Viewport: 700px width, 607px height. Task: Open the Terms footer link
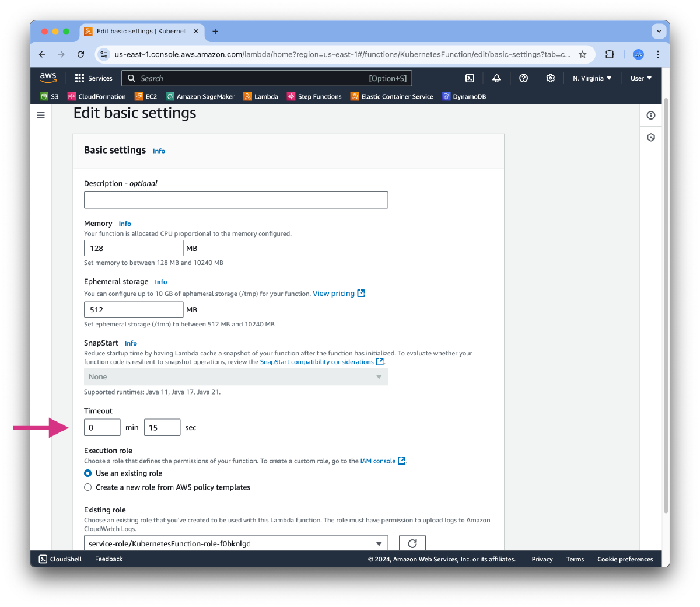point(575,559)
